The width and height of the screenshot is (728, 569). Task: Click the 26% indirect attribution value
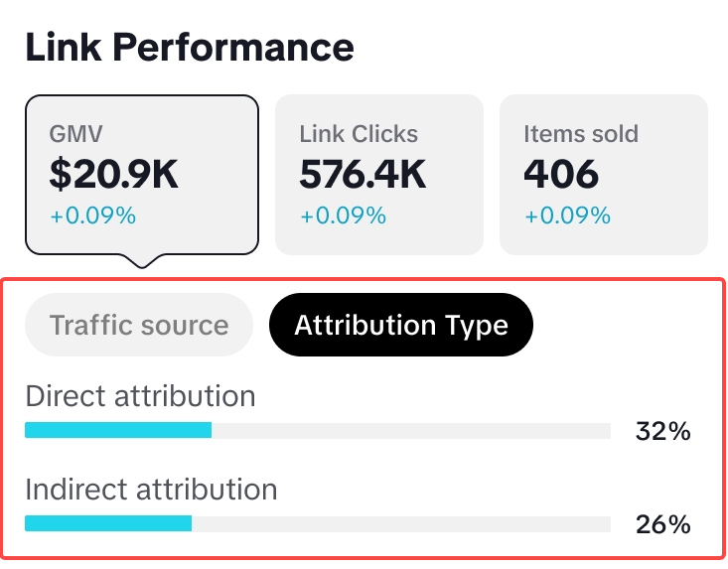click(662, 524)
